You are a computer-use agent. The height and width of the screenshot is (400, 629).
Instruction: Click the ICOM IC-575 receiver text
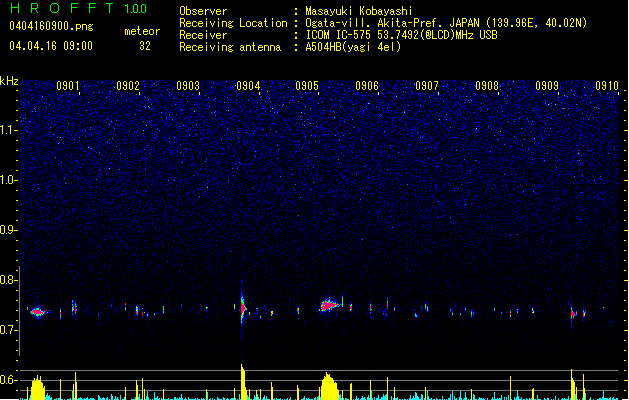click(401, 35)
